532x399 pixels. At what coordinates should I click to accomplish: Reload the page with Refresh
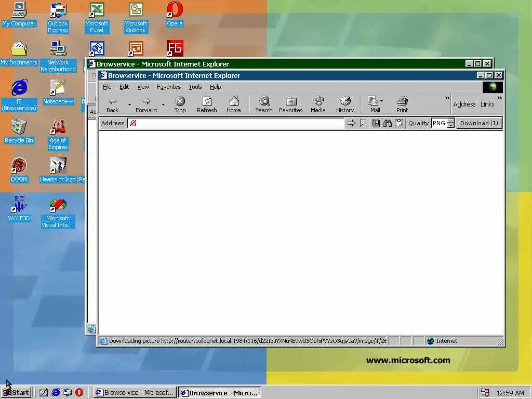(207, 104)
